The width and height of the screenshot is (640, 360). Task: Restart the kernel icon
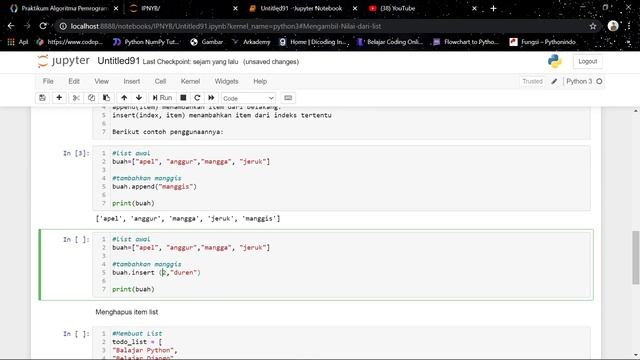pyautogui.click(x=197, y=98)
